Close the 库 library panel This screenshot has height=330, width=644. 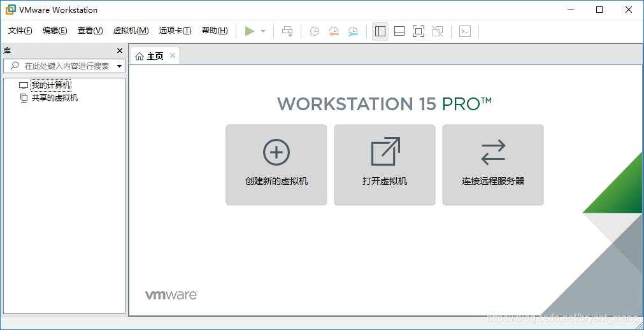[120, 51]
